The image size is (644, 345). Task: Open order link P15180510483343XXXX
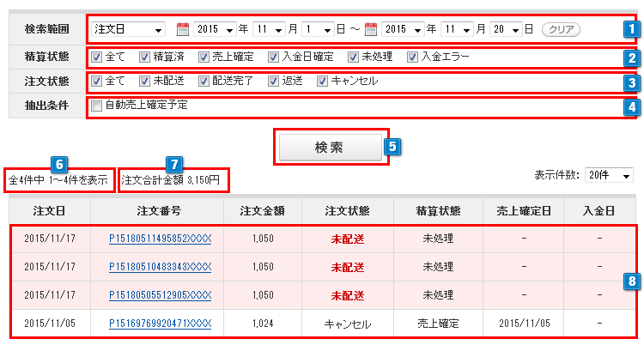(160, 266)
